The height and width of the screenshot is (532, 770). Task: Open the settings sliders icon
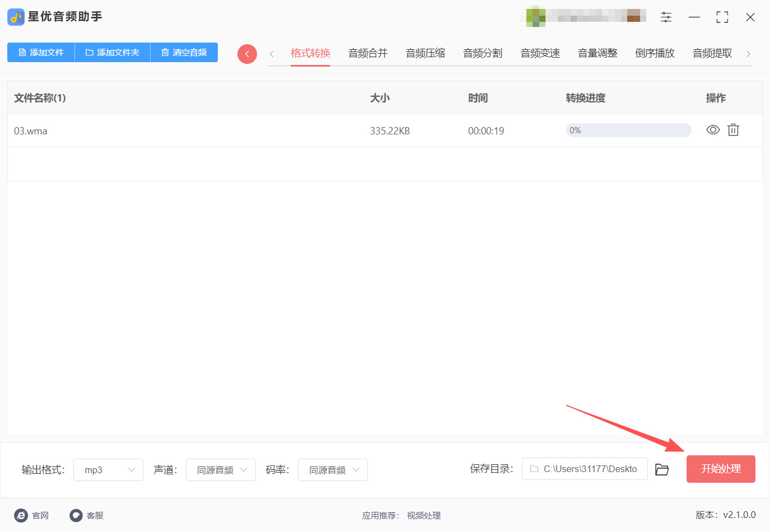[666, 17]
